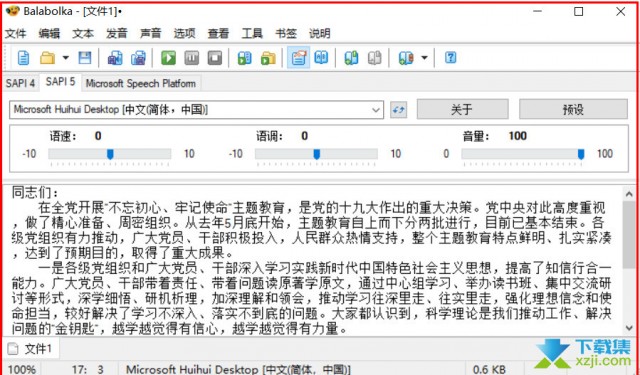The width and height of the screenshot is (640, 375).
Task: Open the 声音 menu
Action: (x=151, y=33)
